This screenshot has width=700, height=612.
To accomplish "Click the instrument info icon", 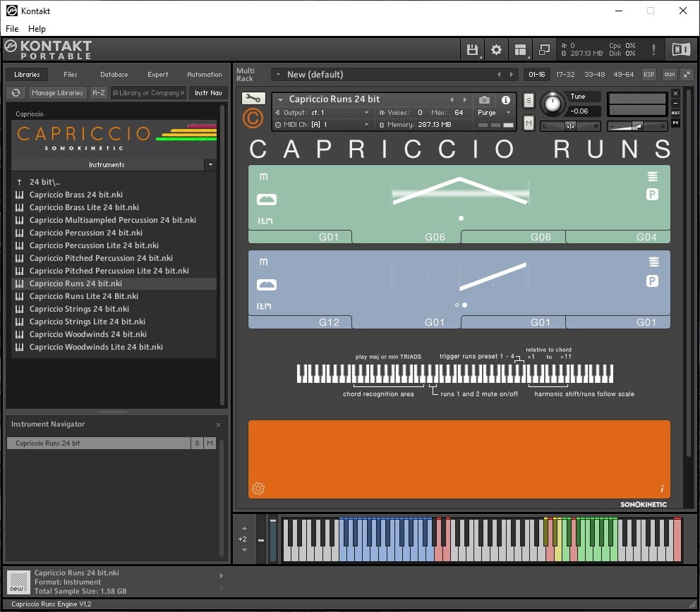I will (505, 99).
